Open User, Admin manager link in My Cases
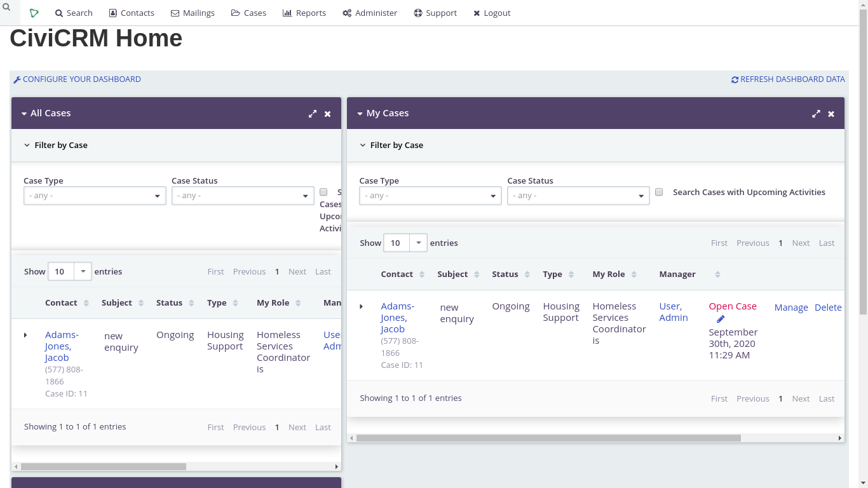 pos(674,312)
